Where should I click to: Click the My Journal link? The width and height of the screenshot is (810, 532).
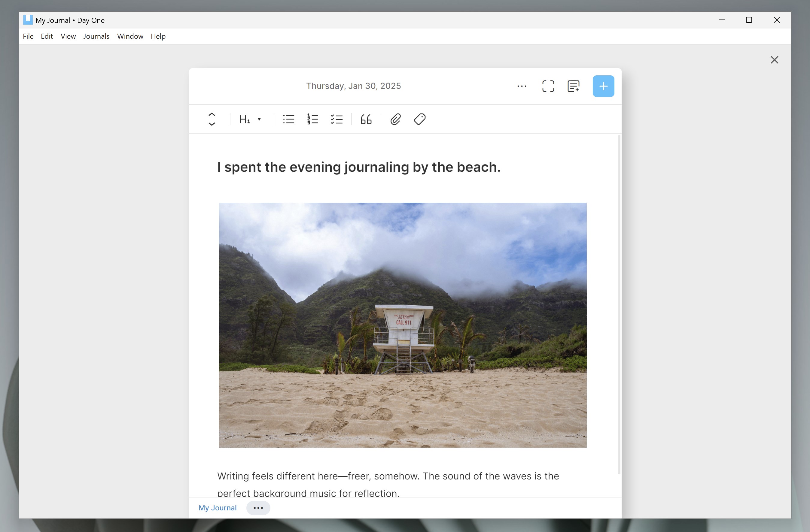[218, 508]
